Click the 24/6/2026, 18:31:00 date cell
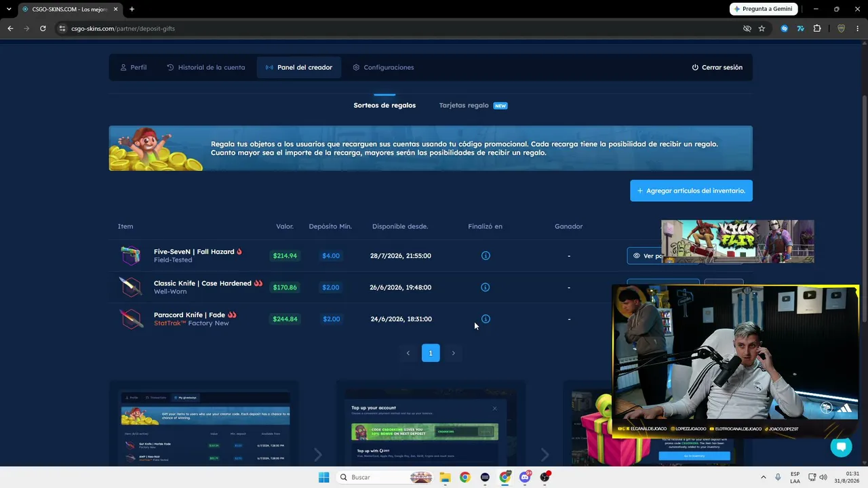Screen dimensions: 868x488 (x=401, y=319)
